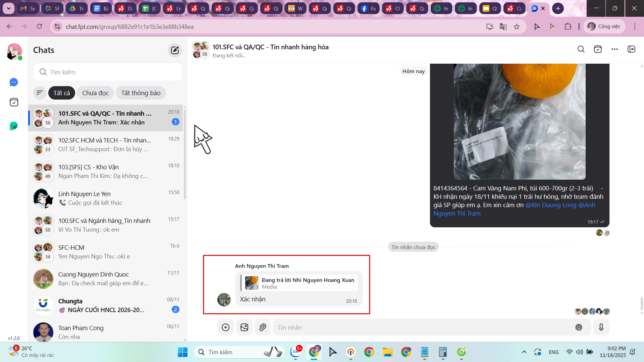Click the tasks checklist icon in chat header
Image resolution: width=644 pixels, height=362 pixels.
coord(598,49)
